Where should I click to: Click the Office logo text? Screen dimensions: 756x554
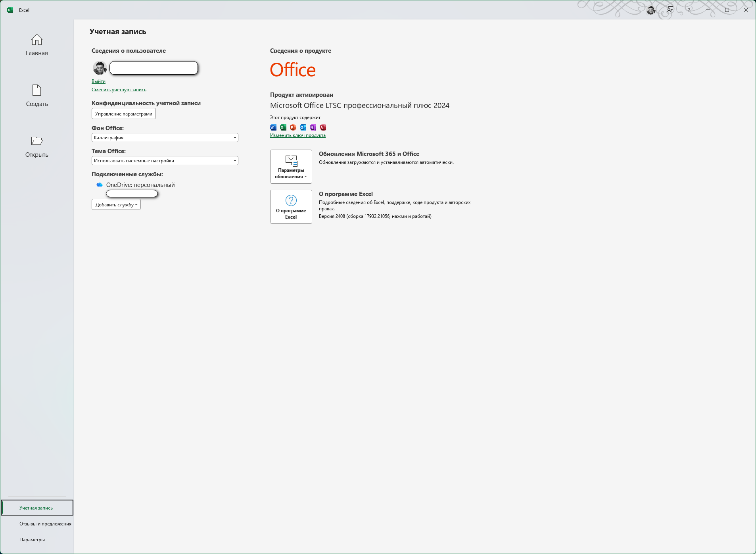pos(293,70)
